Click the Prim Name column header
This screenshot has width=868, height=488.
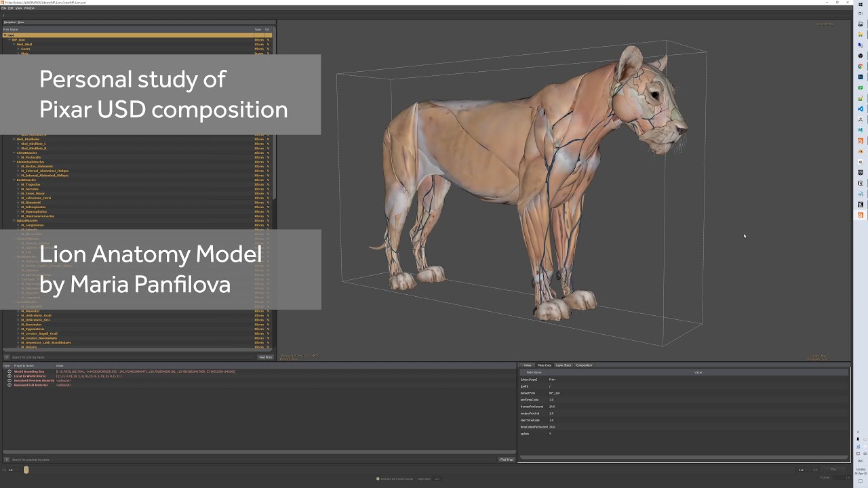click(x=127, y=29)
